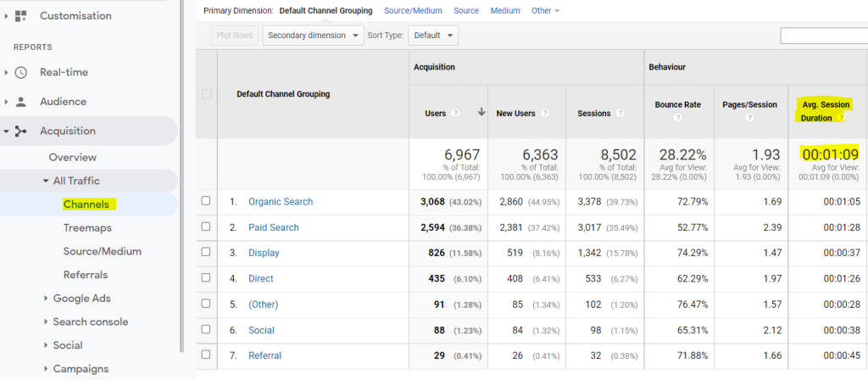The image size is (868, 380).
Task: Expand the Audience section arrow
Action: [x=6, y=102]
